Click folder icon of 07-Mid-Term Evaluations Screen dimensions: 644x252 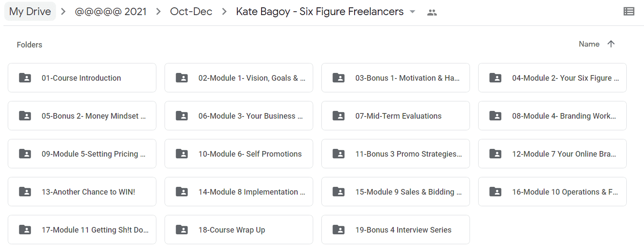pos(339,116)
